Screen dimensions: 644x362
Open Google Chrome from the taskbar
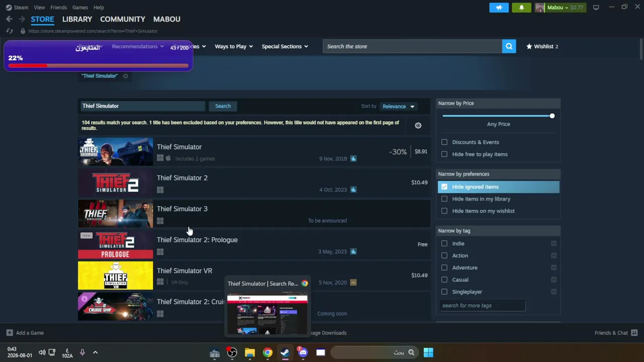coord(267,352)
